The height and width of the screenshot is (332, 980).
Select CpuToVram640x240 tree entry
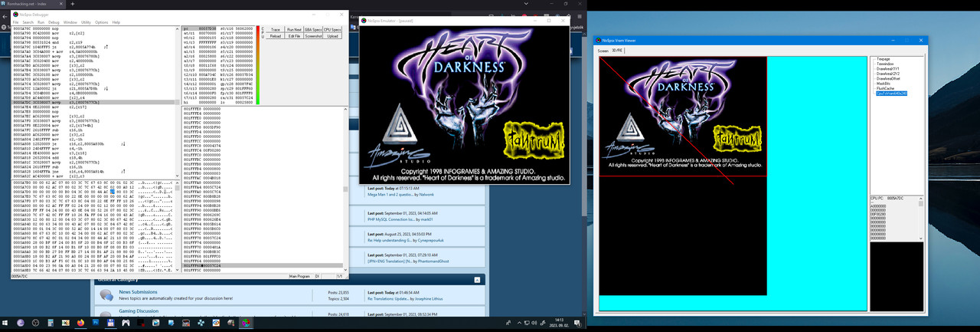891,93
